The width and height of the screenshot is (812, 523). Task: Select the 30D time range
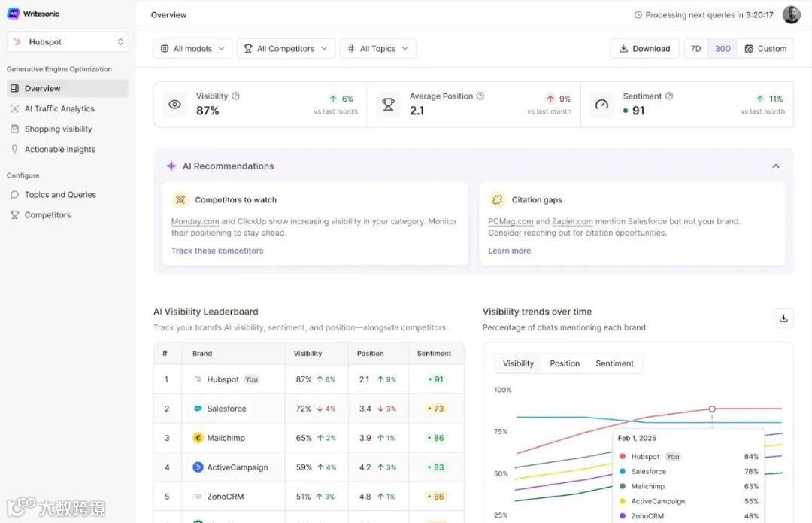723,49
